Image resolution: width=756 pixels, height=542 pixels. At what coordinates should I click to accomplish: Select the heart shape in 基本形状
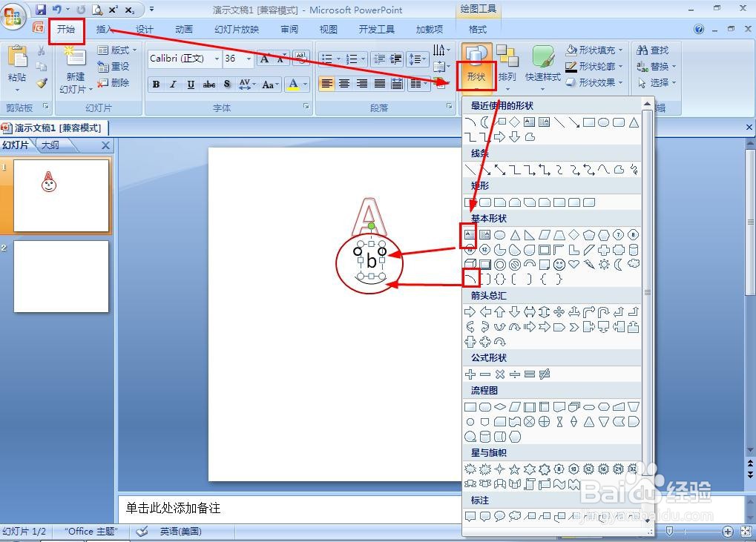[x=573, y=264]
